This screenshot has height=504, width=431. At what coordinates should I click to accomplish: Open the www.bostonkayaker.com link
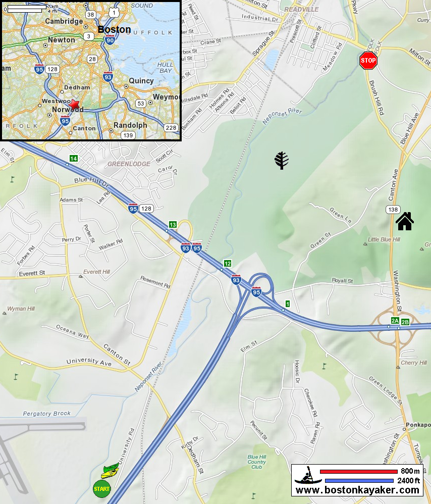[x=357, y=490]
